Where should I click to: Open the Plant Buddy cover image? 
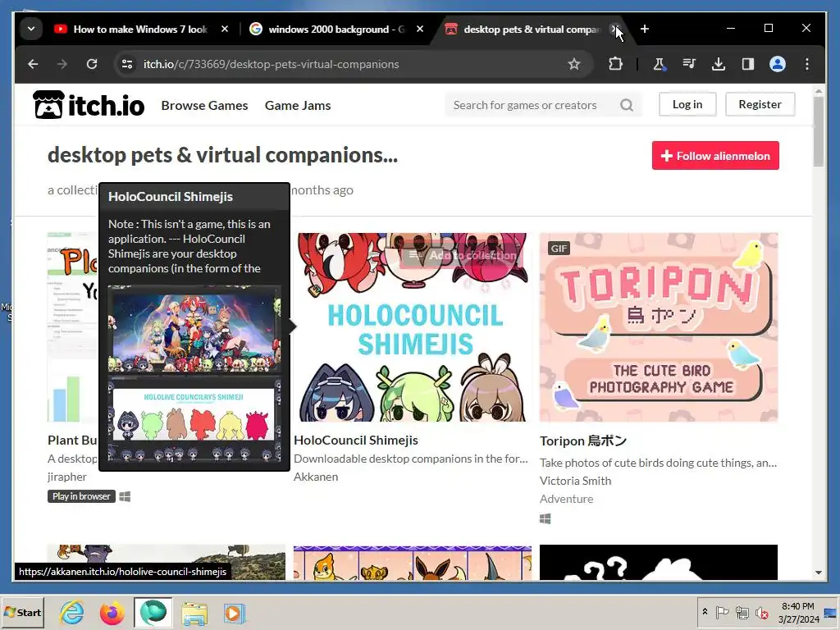pyautogui.click(x=73, y=326)
